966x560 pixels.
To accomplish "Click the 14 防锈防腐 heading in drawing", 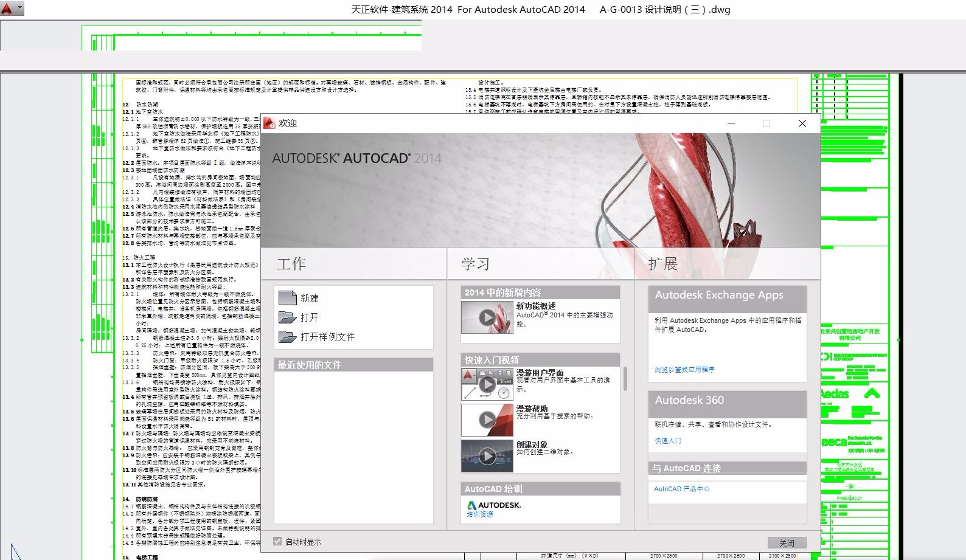I will point(141,499).
